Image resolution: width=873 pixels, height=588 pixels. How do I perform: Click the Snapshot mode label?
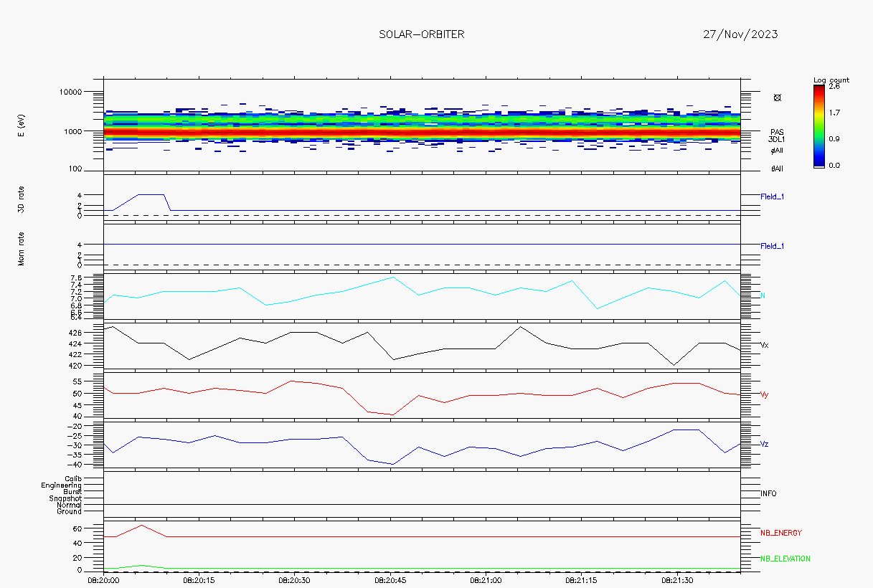pos(65,498)
